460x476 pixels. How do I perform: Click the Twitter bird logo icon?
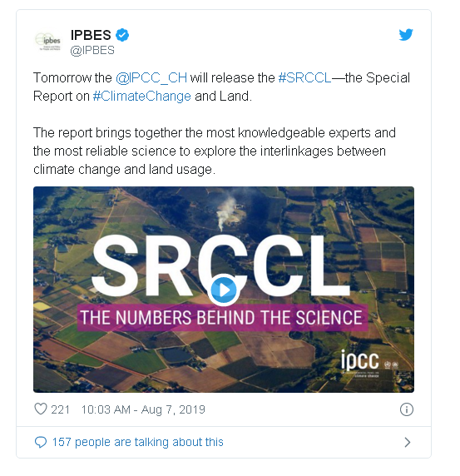[x=406, y=35]
